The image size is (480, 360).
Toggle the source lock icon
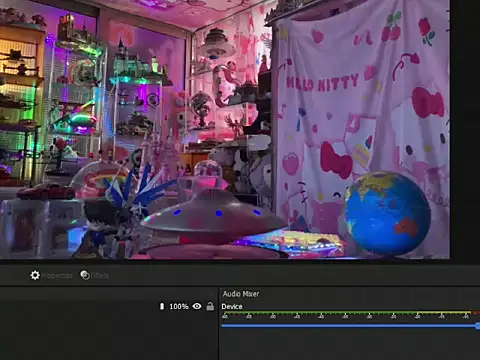(210, 306)
